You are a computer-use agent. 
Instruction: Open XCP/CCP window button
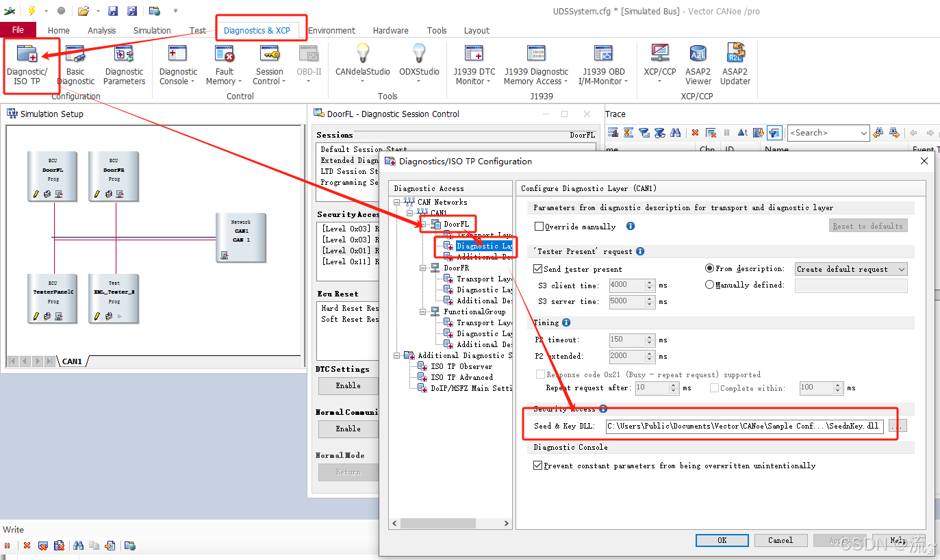click(x=660, y=65)
